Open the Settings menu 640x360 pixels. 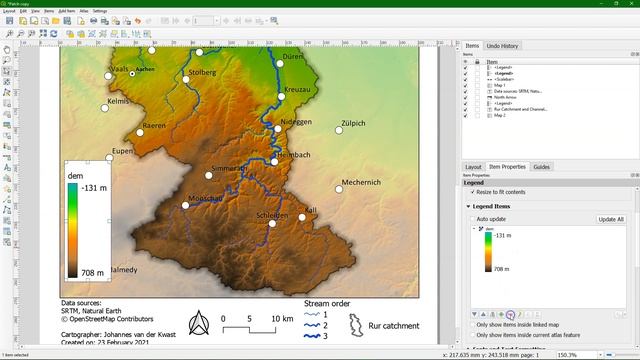[100, 11]
